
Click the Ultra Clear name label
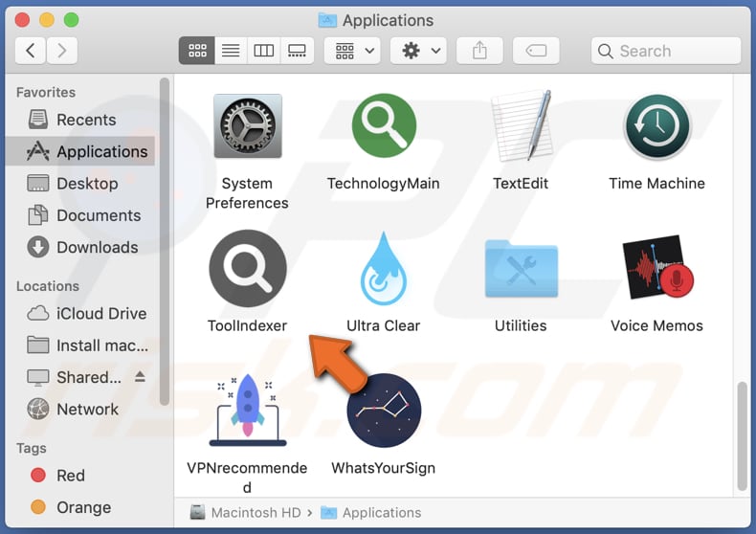[384, 325]
